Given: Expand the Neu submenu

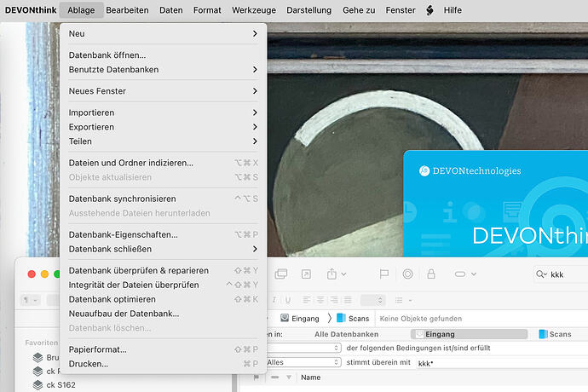Looking at the screenshot, I should tap(163, 34).
